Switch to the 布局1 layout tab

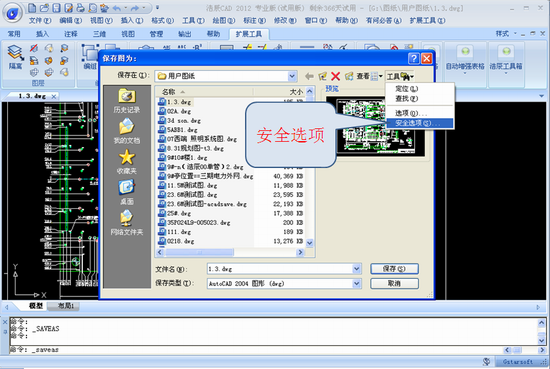click(x=66, y=306)
